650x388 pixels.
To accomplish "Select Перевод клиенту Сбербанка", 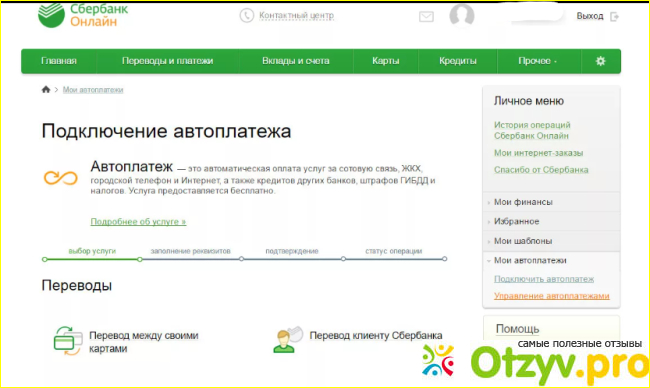I will [376, 335].
